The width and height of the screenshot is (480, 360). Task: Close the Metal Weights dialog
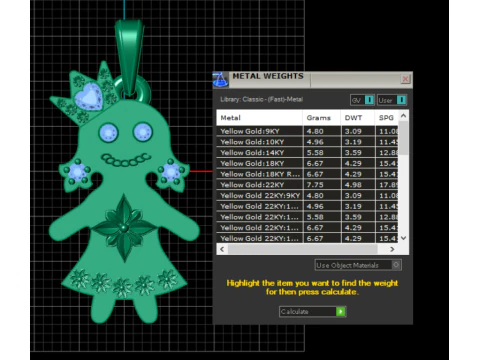pos(405,79)
